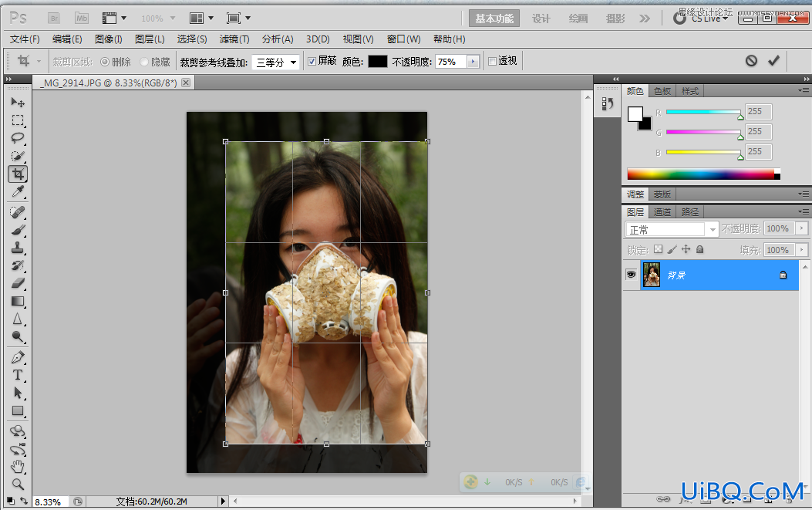Screen dimensions: 812x510
Task: Open the CS Live button
Action: coord(702,19)
